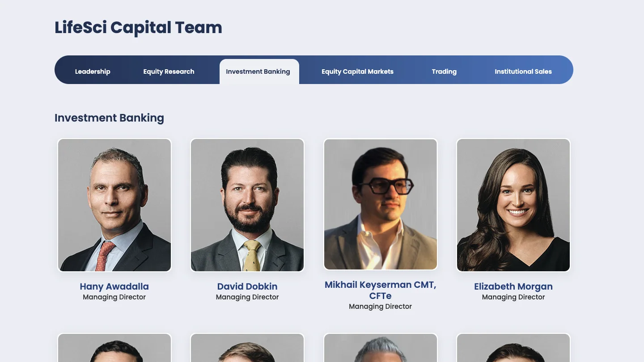Screen dimensions: 644x362
Task: Click Hany Awadalla's portrait photo
Action: (114, 205)
